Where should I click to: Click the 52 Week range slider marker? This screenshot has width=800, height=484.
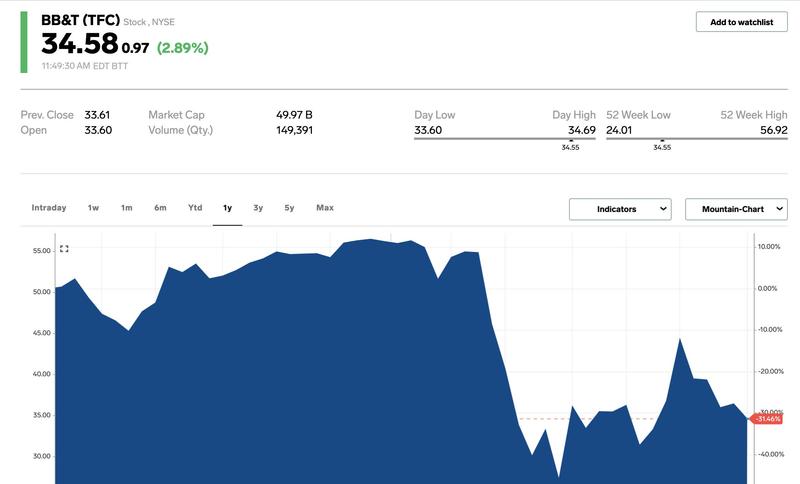[x=662, y=140]
